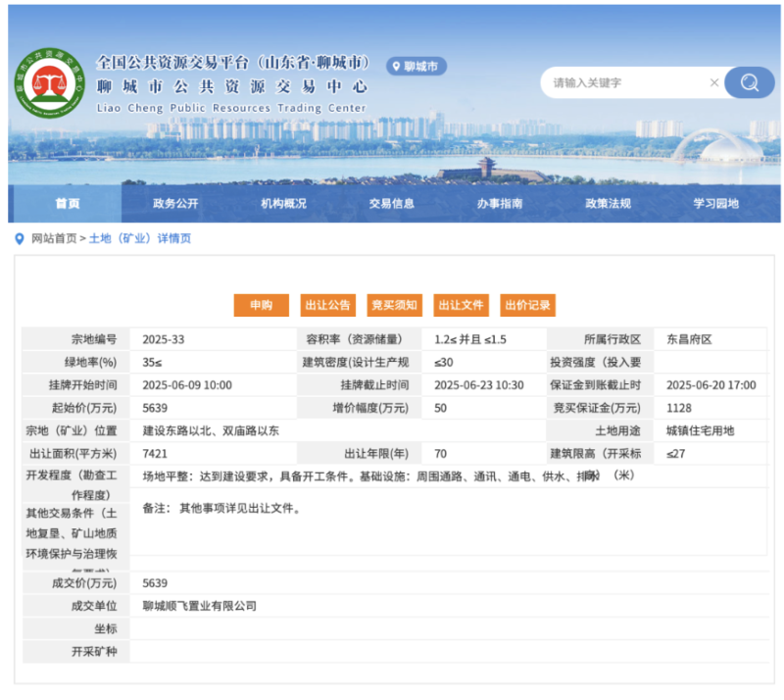Click the 聊城市 location pin badge
Screen dimensions: 784x700
[416, 65]
